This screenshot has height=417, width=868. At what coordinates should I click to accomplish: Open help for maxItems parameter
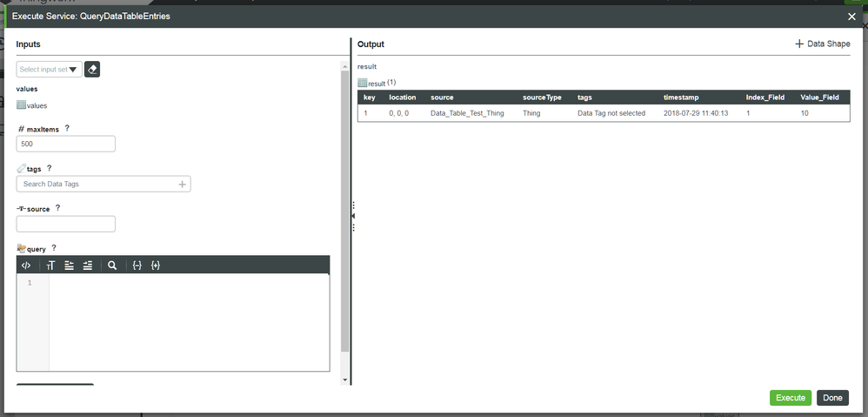[67, 128]
